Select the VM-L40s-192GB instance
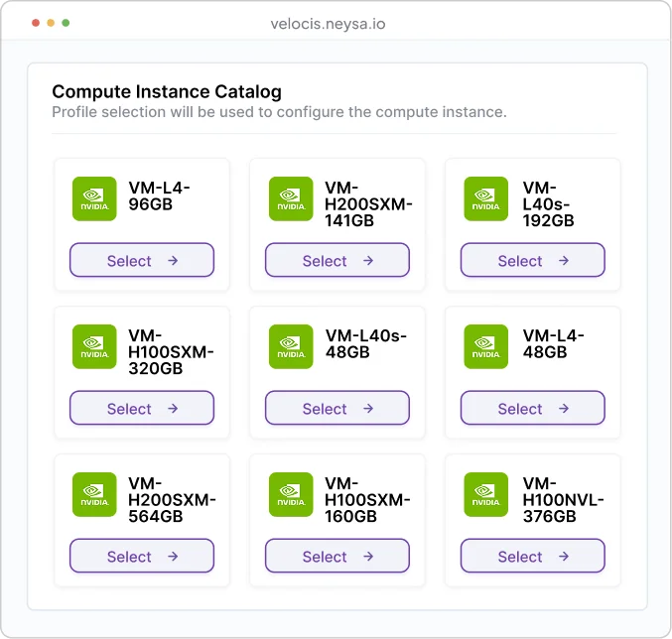This screenshot has width=672, height=639. coord(533,260)
